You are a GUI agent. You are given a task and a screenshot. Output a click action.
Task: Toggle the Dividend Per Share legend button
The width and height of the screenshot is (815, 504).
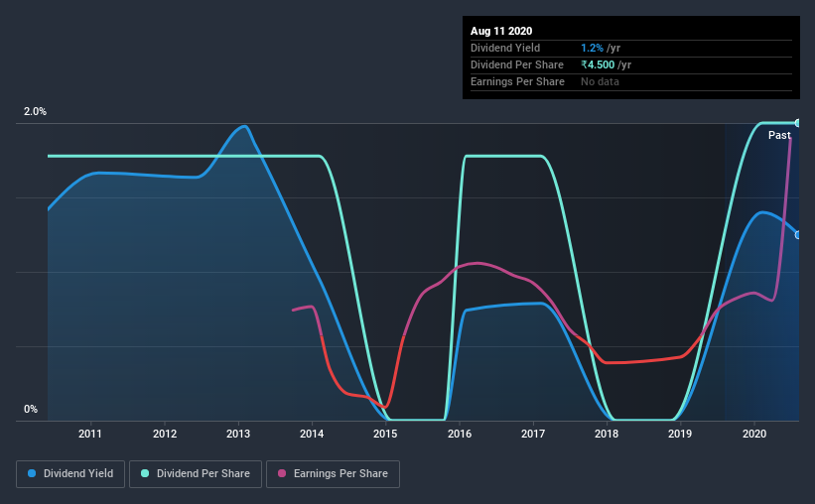pos(196,474)
